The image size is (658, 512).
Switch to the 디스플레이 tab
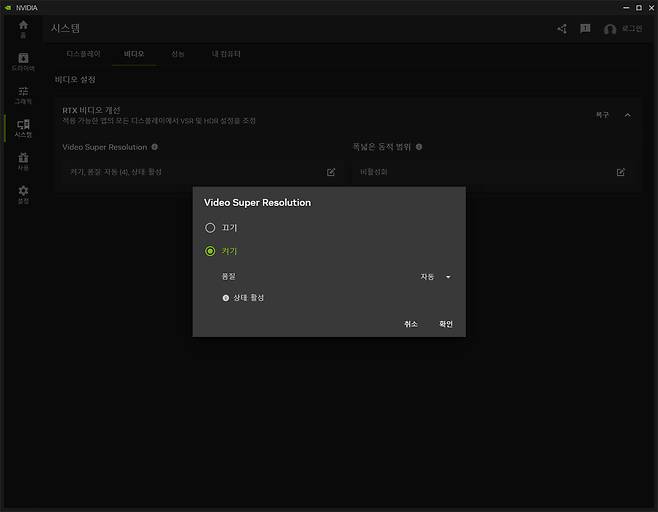coord(83,53)
